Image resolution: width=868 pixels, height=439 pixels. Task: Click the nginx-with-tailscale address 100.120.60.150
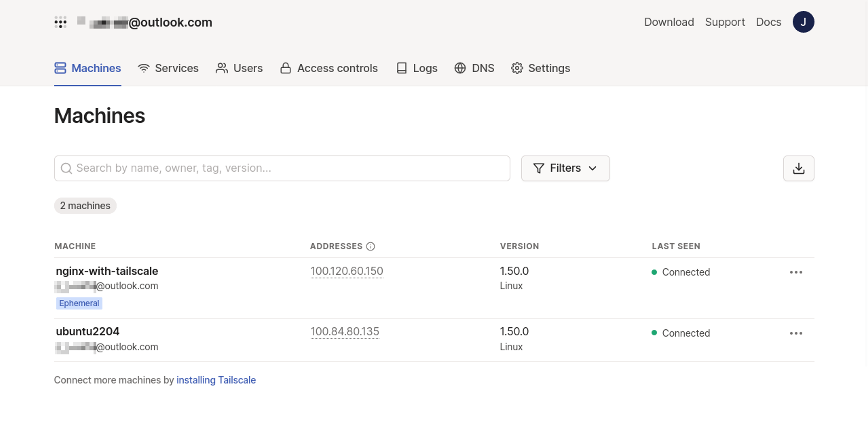point(347,271)
